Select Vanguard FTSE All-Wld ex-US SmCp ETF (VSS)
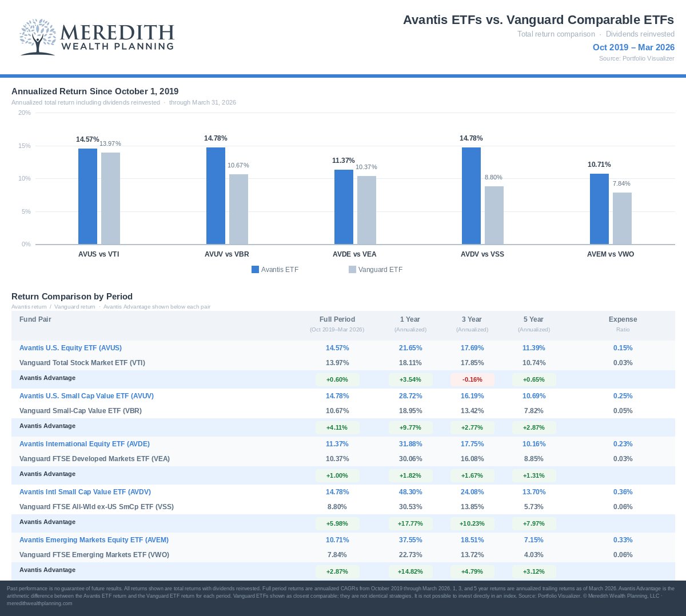The width and height of the screenshot is (686, 616). point(343,507)
